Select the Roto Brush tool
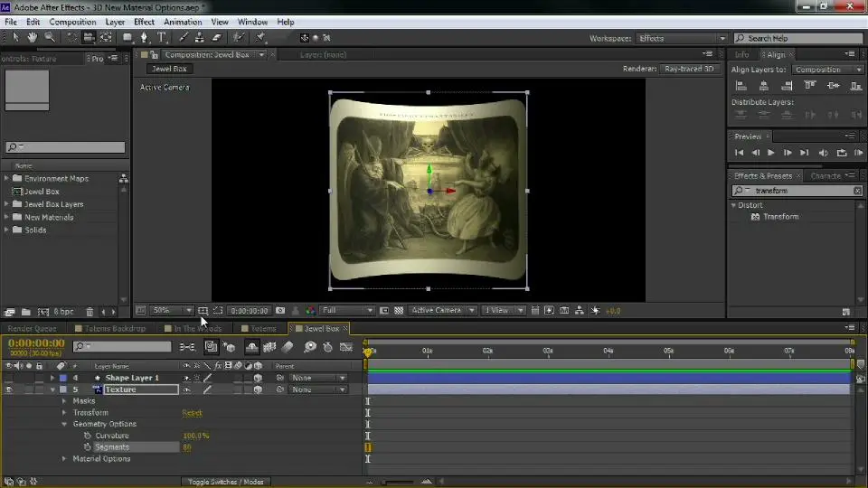 239,38
